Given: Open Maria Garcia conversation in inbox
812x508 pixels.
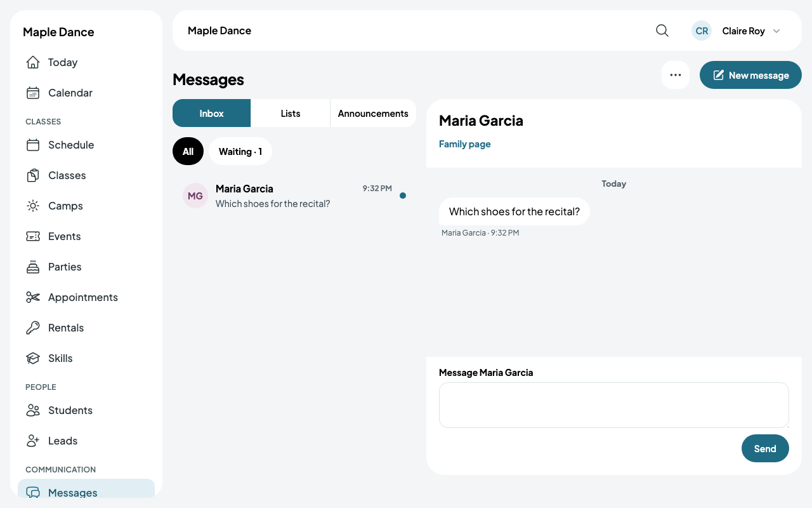Looking at the screenshot, I should [x=294, y=196].
